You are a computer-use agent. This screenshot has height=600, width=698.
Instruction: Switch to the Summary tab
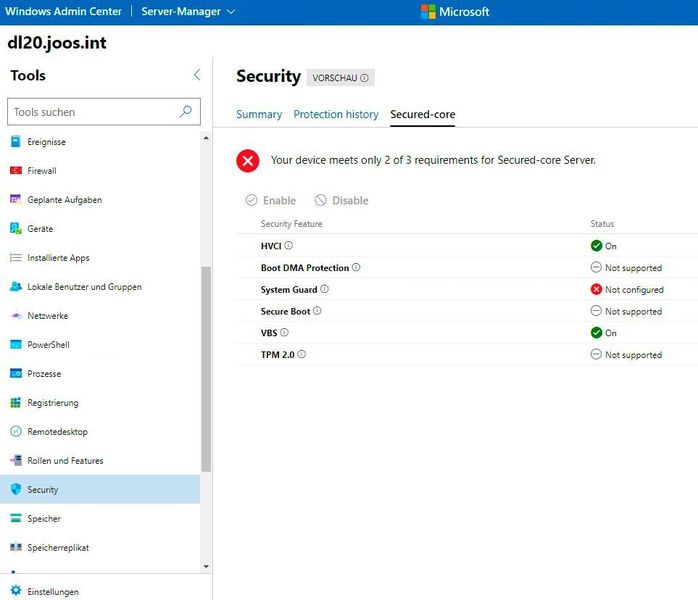[x=259, y=114]
